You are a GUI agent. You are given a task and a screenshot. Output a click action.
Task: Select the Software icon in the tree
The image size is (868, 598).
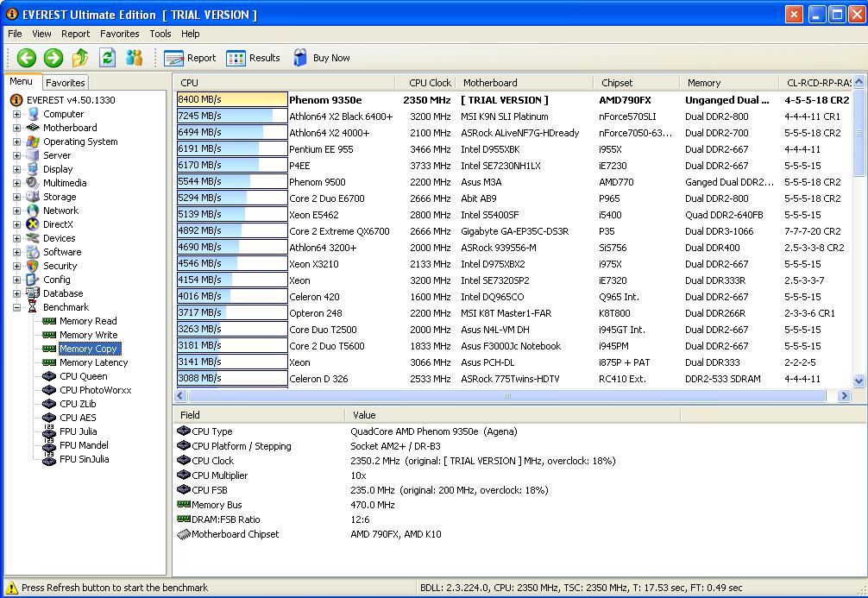pos(33,252)
